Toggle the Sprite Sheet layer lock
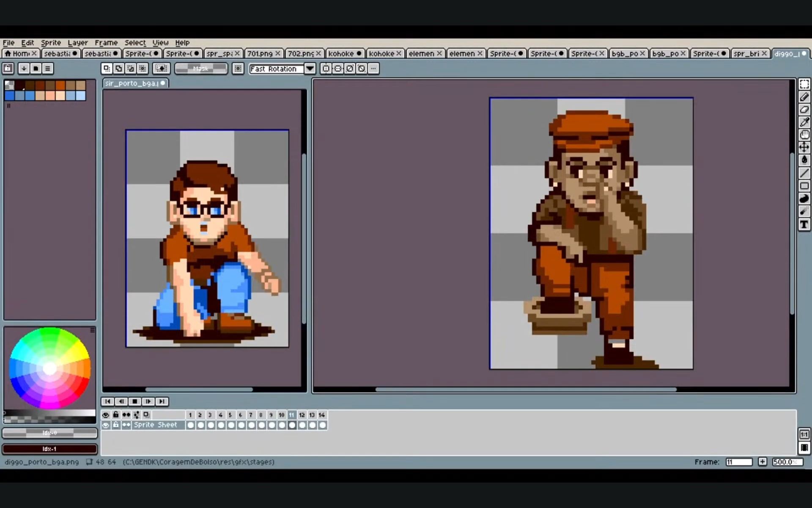The image size is (812, 508). tap(116, 425)
